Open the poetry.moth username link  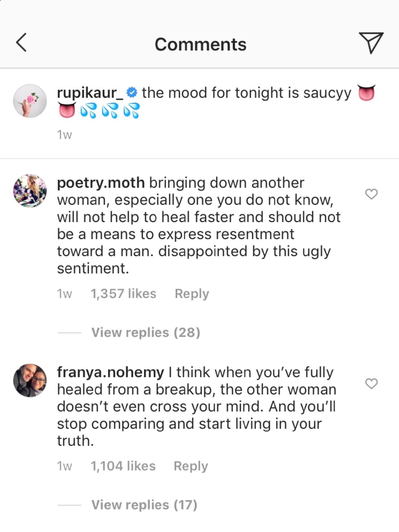(101, 183)
